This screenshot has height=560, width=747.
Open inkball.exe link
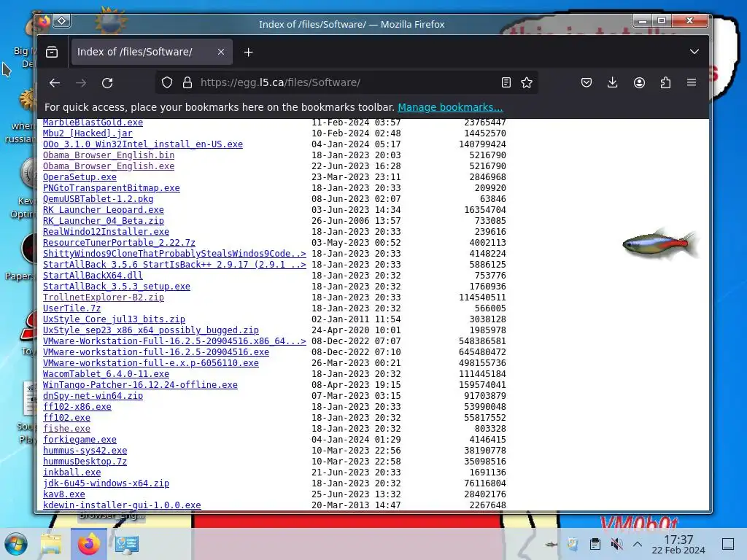[72, 472]
